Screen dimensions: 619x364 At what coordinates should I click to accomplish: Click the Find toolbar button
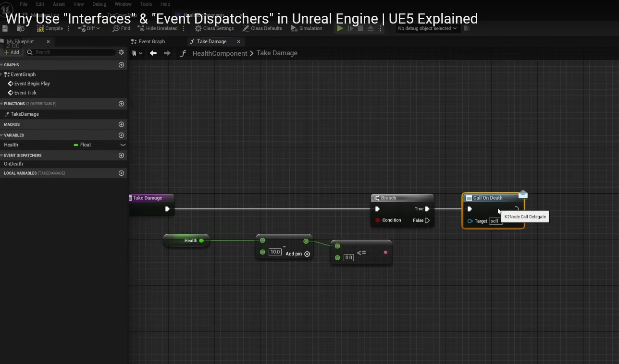click(x=122, y=28)
